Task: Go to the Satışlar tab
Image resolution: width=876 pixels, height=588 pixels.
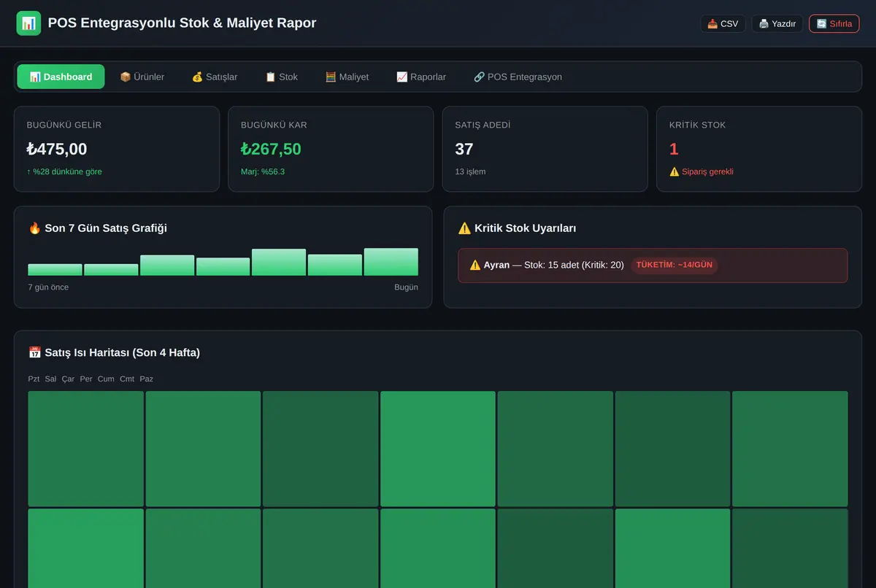Action: (215, 77)
